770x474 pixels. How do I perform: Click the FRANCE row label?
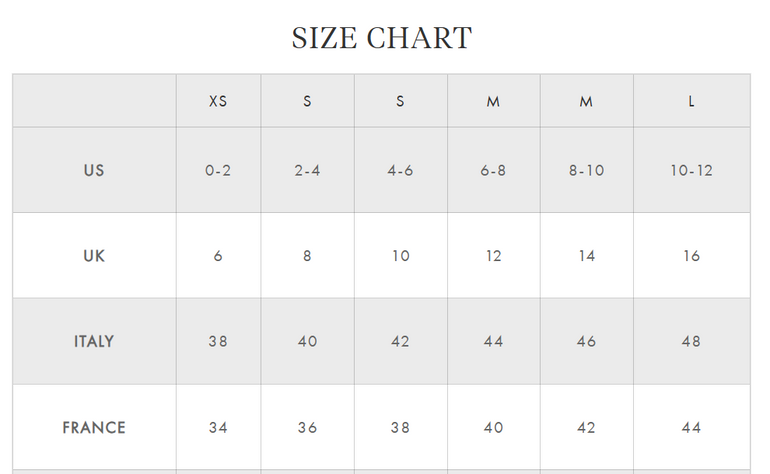click(94, 427)
